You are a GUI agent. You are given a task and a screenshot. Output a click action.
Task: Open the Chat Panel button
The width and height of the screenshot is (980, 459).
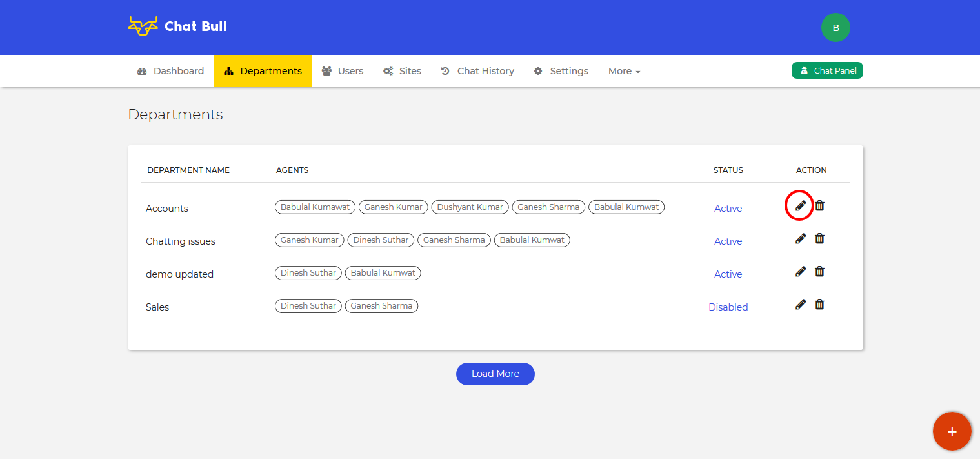(x=827, y=70)
